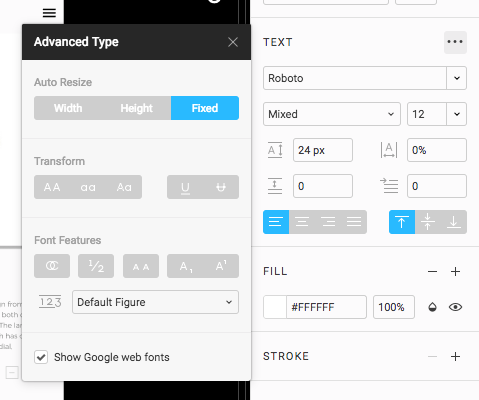Image resolution: width=479 pixels, height=400 pixels.
Task: Click the collapse minus box on canvas
Action: pyautogui.click(x=12, y=372)
